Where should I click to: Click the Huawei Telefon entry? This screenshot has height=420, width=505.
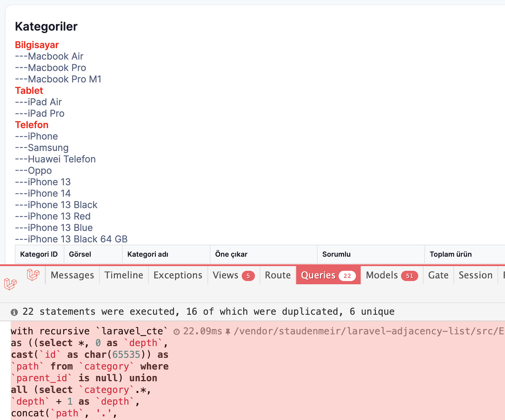click(55, 159)
